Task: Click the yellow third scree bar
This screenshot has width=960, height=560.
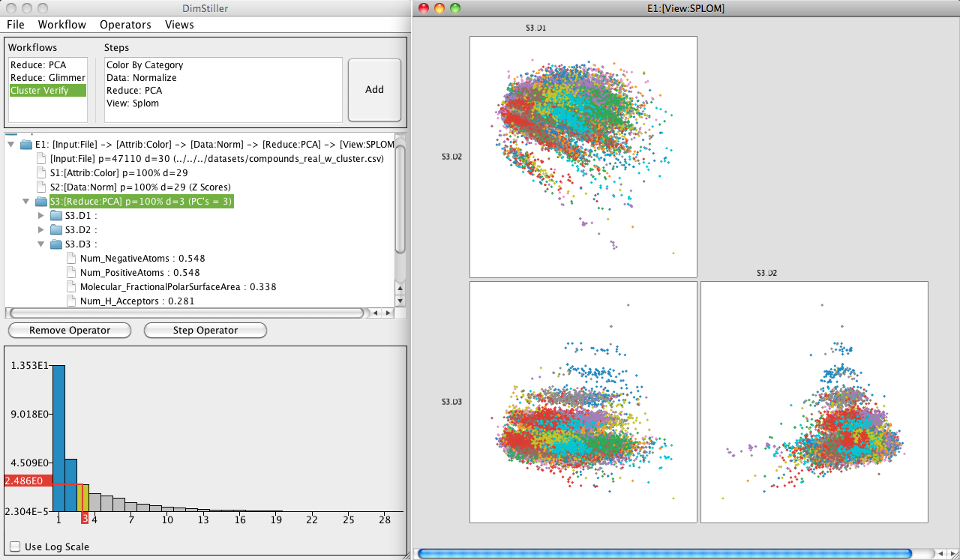Action: click(83, 499)
